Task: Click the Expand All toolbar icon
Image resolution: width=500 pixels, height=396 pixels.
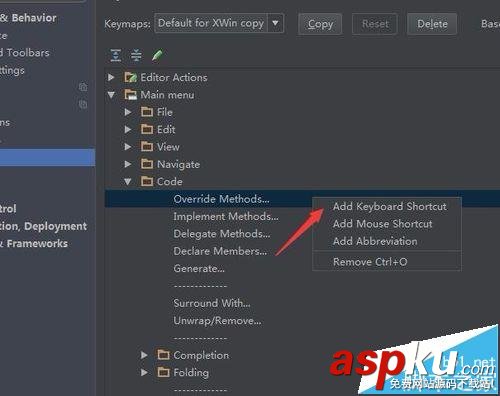Action: click(116, 55)
